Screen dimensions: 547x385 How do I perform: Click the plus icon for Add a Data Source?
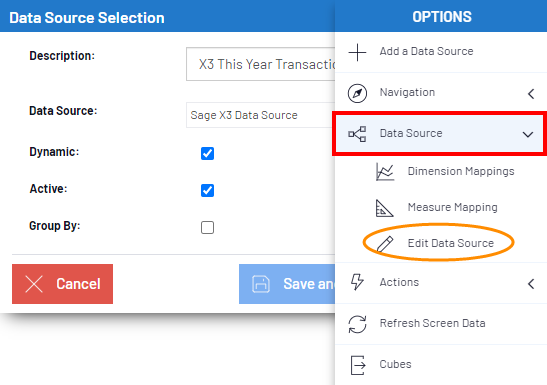[x=357, y=52]
